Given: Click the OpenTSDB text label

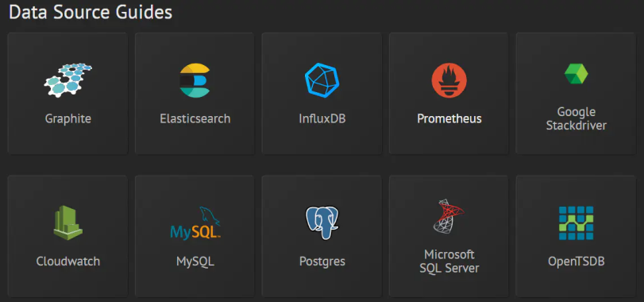Looking at the screenshot, I should 576,261.
